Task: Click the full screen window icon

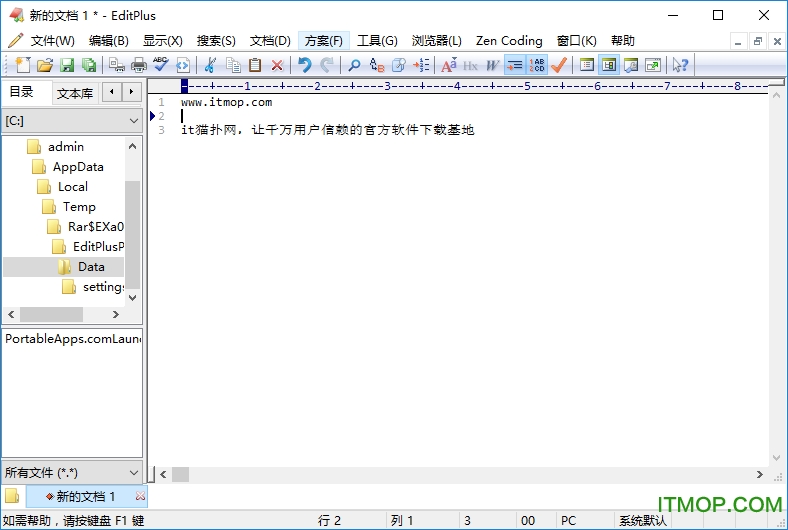Action: coord(653,65)
